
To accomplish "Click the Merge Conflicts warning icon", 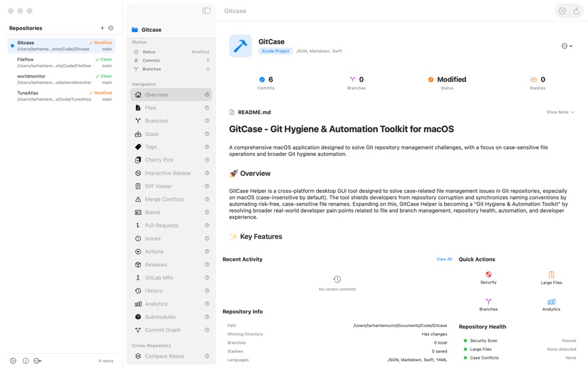I will [x=138, y=199].
